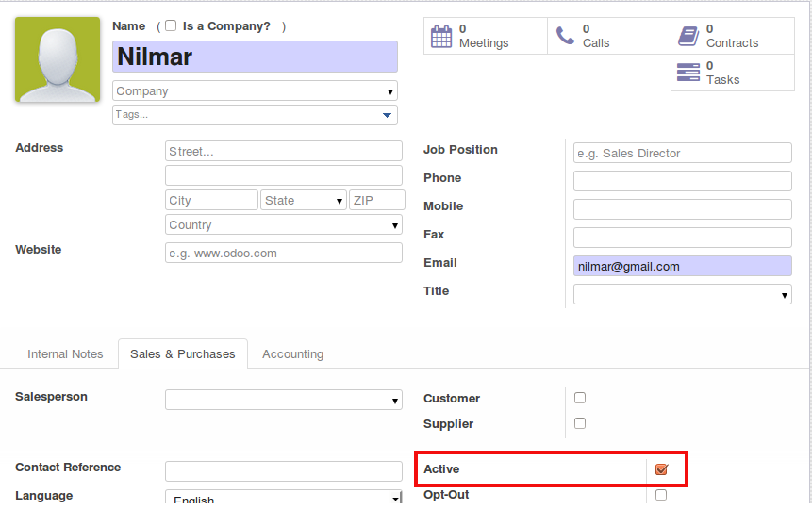Expand the Title dropdown
812x509 pixels.
[785, 295]
